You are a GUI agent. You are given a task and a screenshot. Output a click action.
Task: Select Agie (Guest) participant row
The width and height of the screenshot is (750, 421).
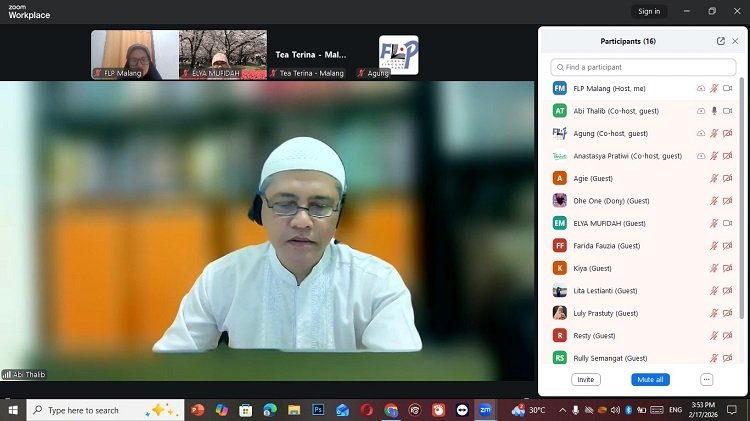coord(642,178)
